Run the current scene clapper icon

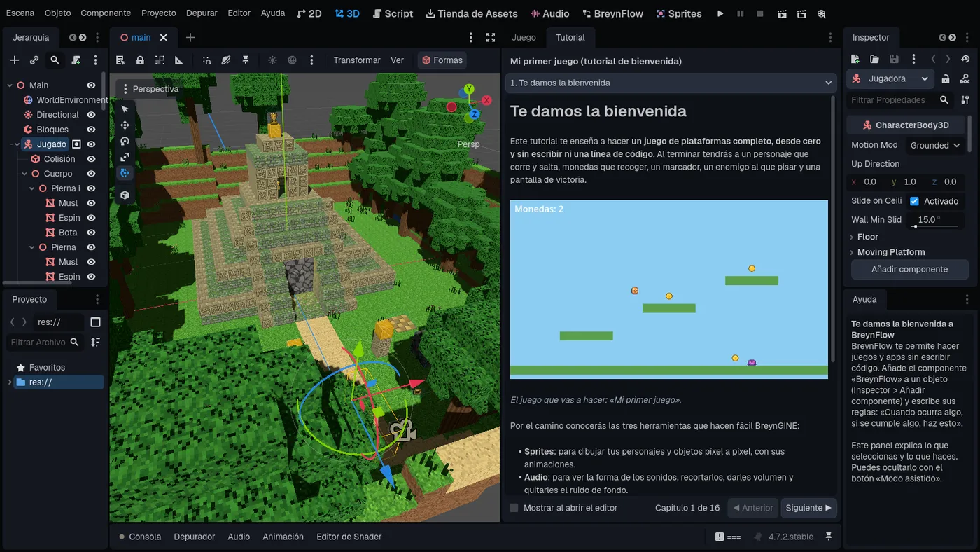[782, 13]
